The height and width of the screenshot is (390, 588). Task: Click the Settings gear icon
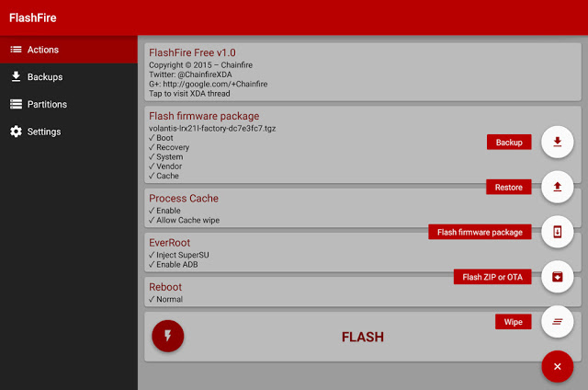coord(16,132)
